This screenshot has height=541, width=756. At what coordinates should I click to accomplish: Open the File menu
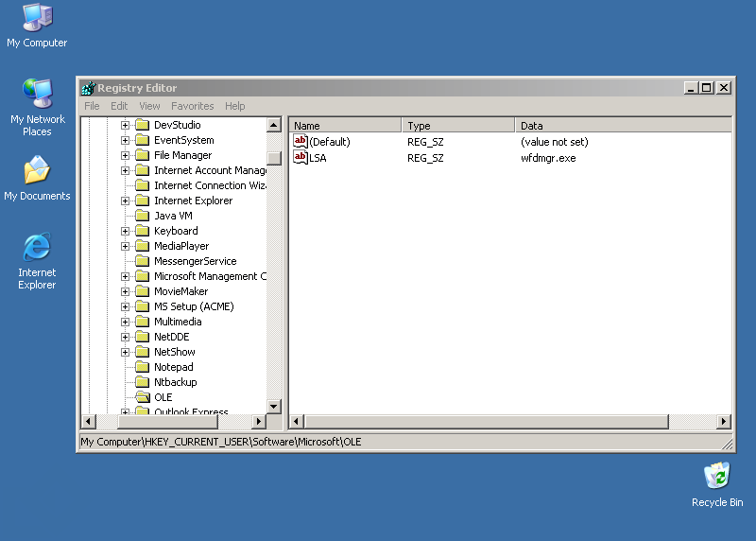(x=92, y=106)
